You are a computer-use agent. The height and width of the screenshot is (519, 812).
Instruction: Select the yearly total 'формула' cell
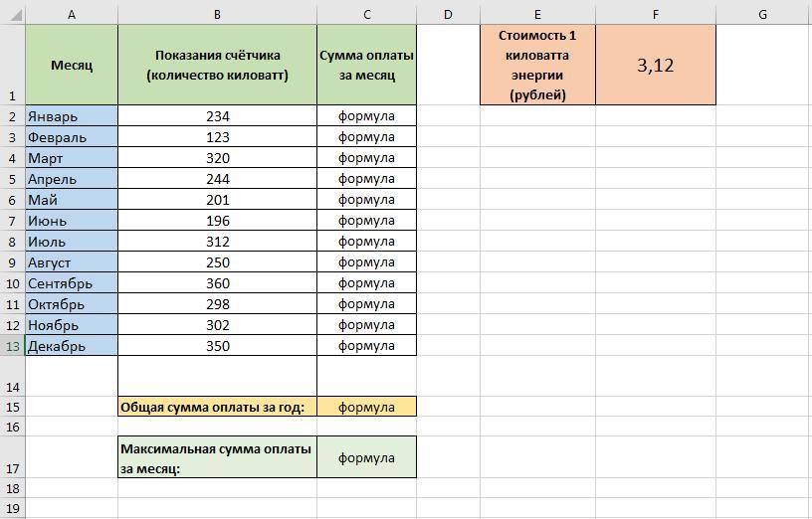(366, 407)
